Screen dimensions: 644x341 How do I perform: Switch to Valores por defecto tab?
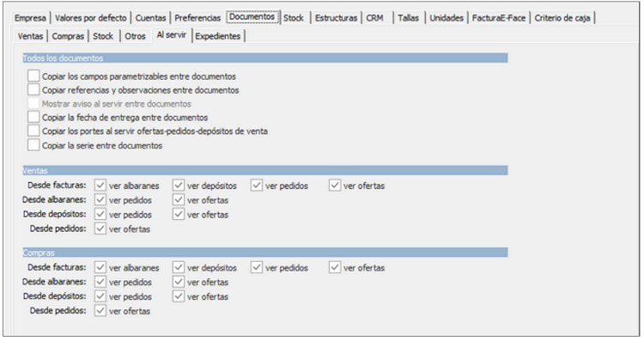(91, 18)
